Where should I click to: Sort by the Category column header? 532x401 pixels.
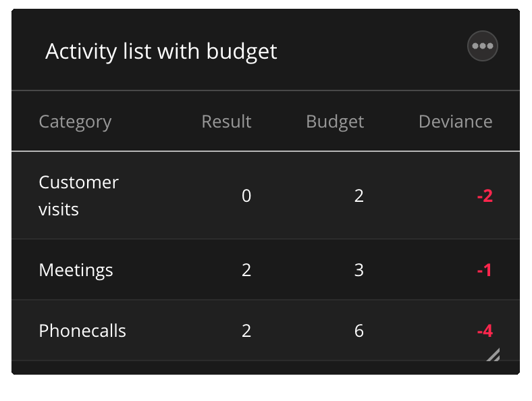point(75,122)
